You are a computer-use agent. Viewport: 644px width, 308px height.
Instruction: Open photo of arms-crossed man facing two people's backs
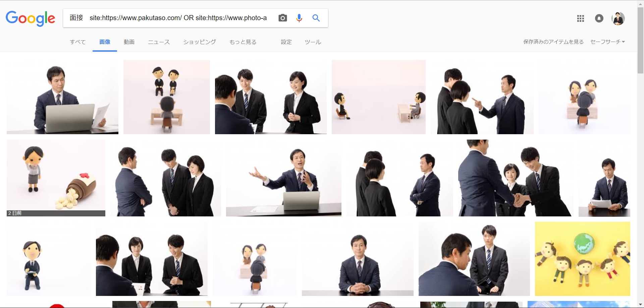(x=400, y=178)
